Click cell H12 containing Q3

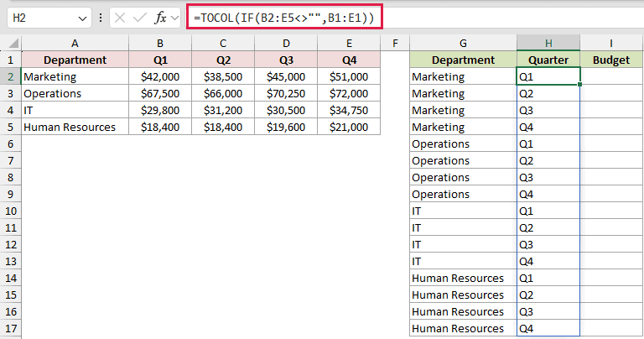pyautogui.click(x=548, y=244)
